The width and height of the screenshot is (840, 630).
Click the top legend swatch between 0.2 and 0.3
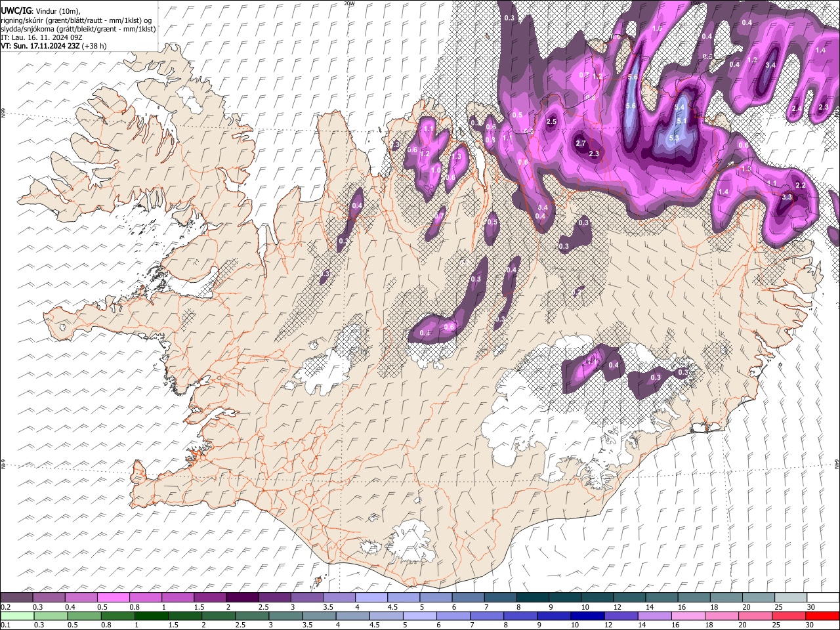[16, 597]
